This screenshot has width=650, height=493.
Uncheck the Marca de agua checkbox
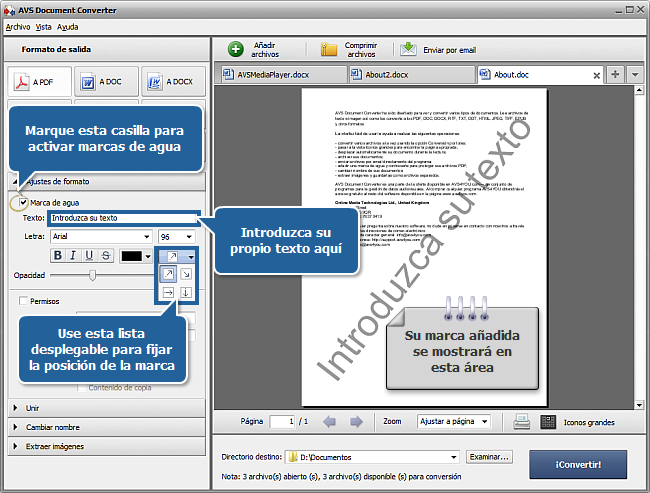tap(24, 203)
